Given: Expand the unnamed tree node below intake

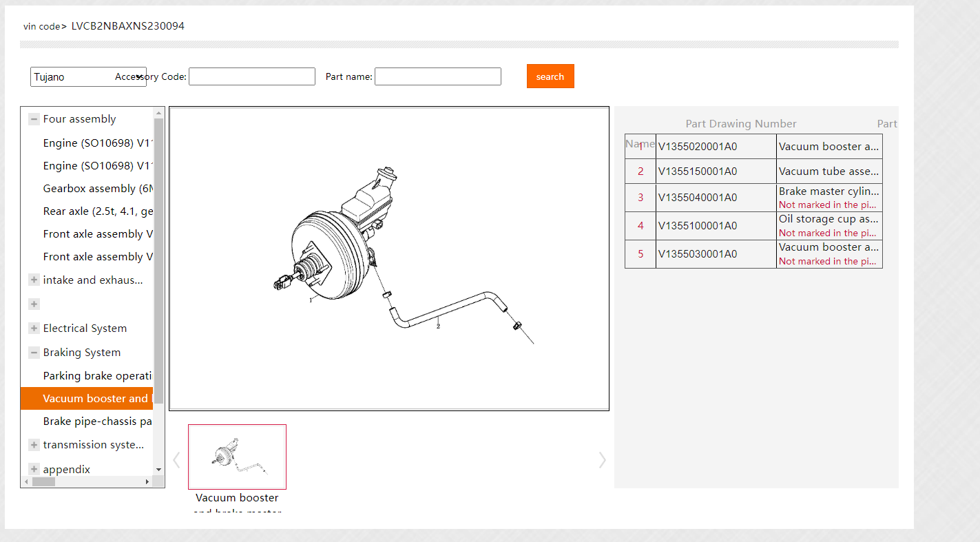Looking at the screenshot, I should click(34, 304).
